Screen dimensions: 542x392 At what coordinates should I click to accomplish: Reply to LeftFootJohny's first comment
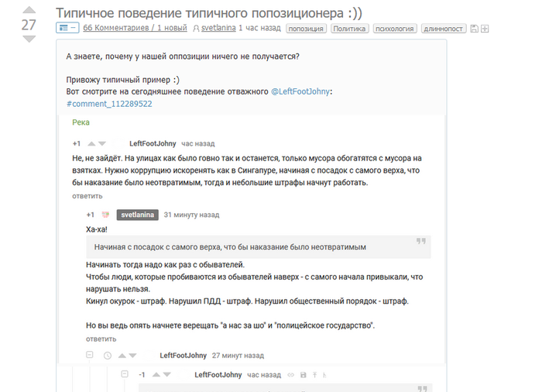(86, 196)
